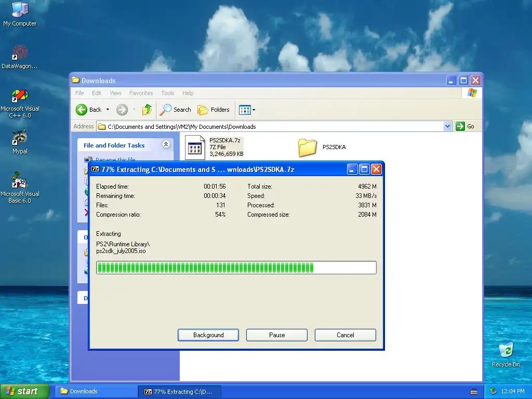Open the DataWagon desktop shortcut

pyautogui.click(x=20, y=57)
